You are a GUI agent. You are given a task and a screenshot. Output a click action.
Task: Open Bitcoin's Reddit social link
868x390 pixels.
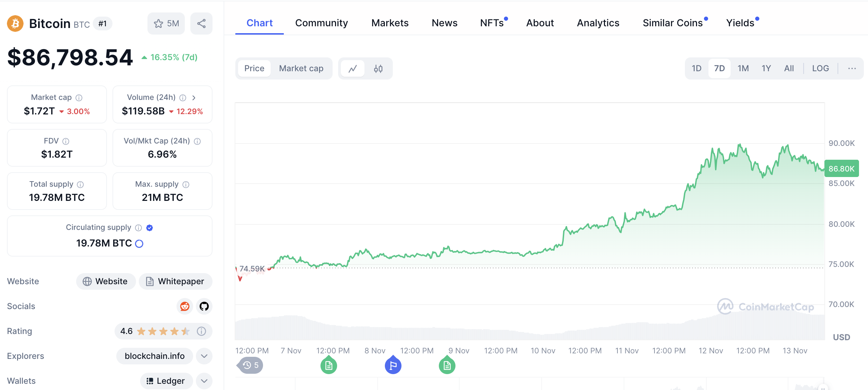point(185,306)
